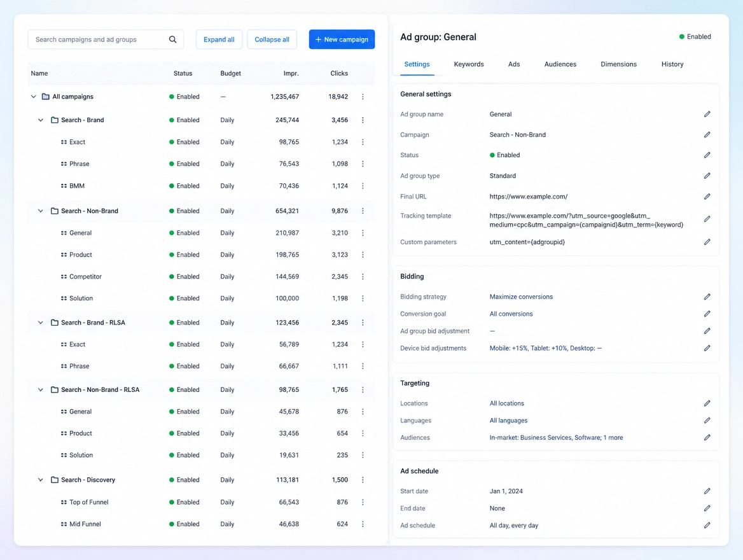Screen dimensions: 743x560
Task: Open the Maximize conversions link
Action: [x=521, y=297]
